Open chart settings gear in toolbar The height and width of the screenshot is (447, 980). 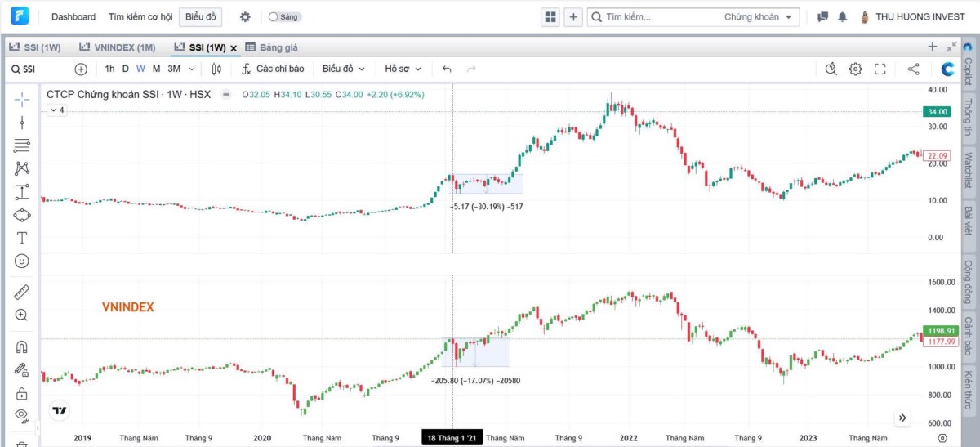coord(855,69)
